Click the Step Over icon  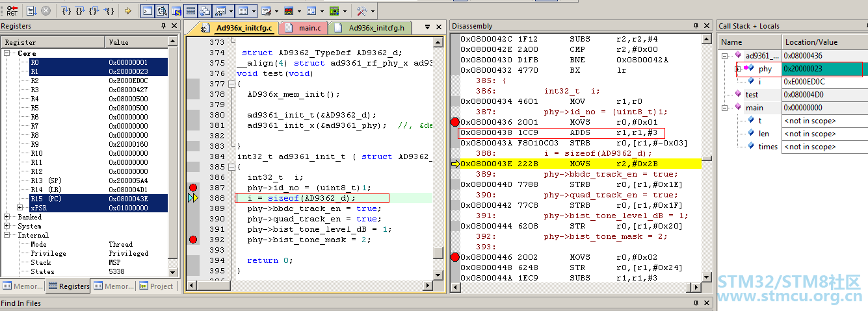(80, 11)
